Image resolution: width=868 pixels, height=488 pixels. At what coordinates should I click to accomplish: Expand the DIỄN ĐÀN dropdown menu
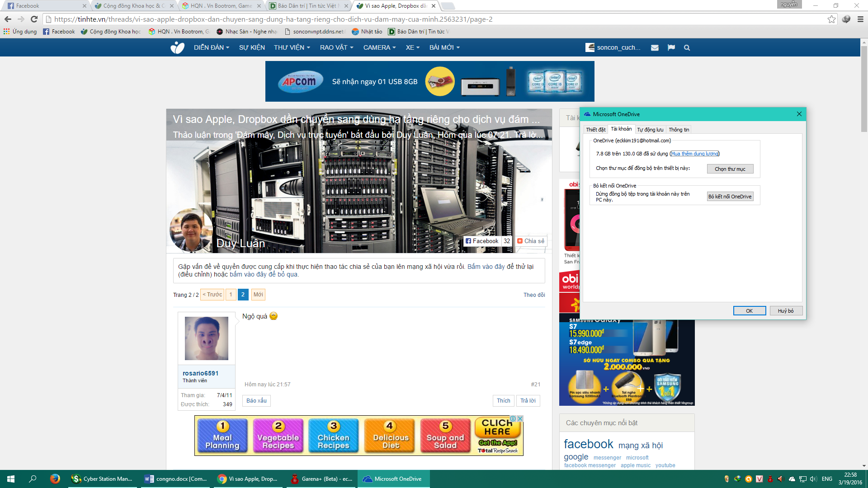coord(211,47)
